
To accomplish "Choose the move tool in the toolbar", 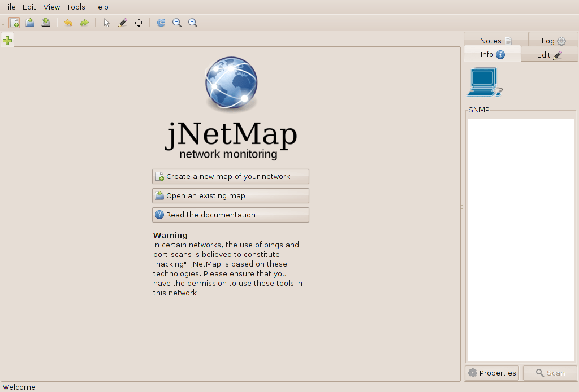I will point(139,23).
